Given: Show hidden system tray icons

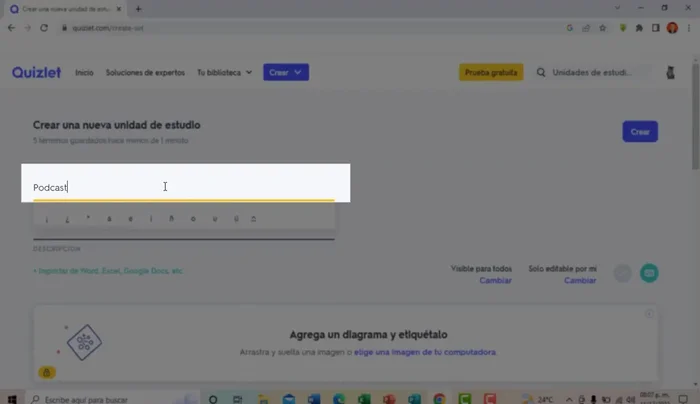Looking at the screenshot, I should [569, 400].
